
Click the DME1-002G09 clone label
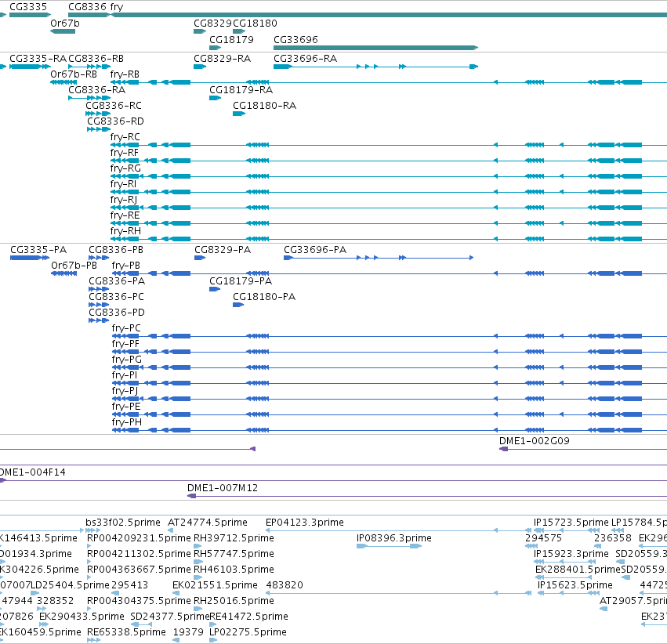tap(534, 441)
